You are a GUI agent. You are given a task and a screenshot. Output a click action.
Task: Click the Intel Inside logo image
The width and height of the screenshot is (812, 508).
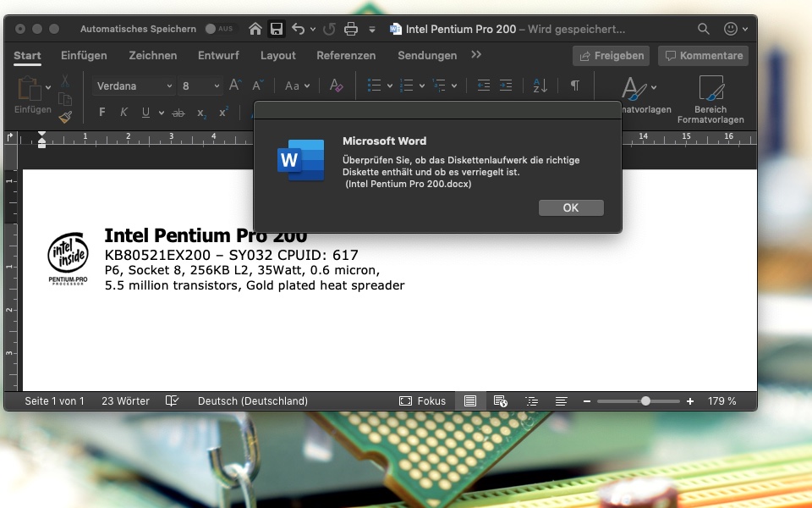pyautogui.click(x=68, y=259)
